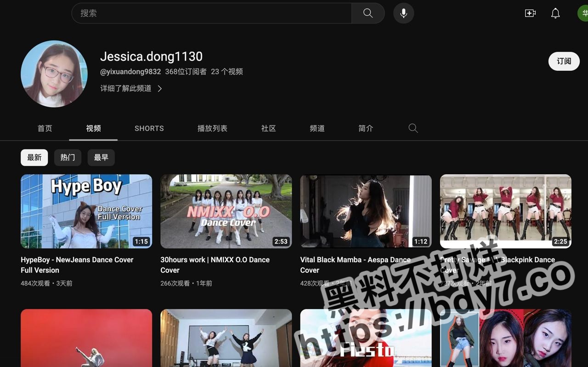Open the notifications bell

pos(555,13)
